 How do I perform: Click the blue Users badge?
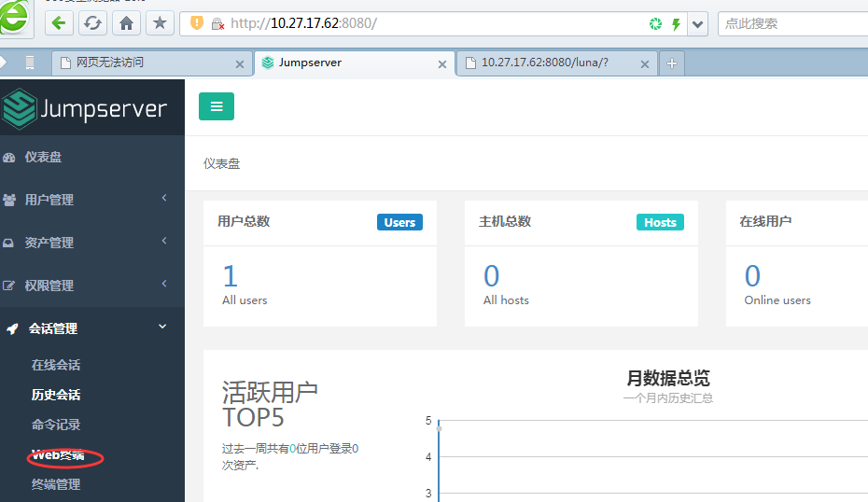(x=399, y=222)
